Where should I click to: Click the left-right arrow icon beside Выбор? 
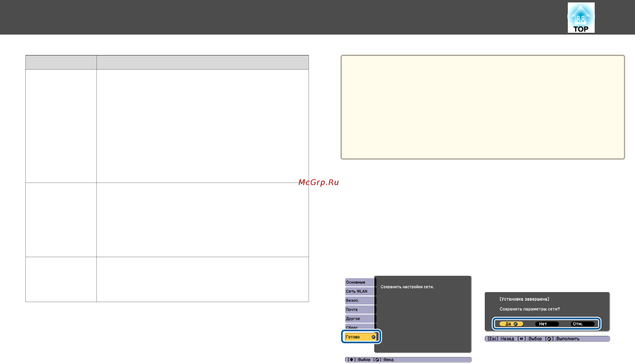point(521,339)
